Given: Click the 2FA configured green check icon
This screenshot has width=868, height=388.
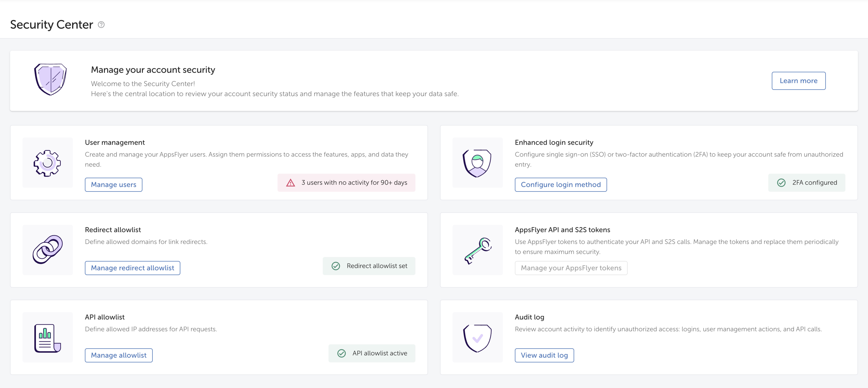Looking at the screenshot, I should pyautogui.click(x=781, y=183).
